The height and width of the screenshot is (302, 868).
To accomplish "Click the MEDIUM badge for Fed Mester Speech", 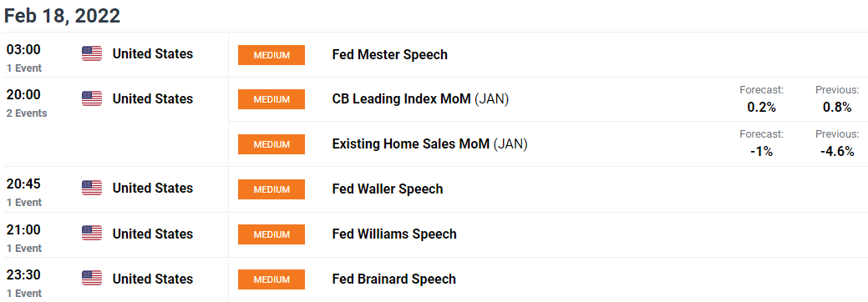I will point(272,55).
